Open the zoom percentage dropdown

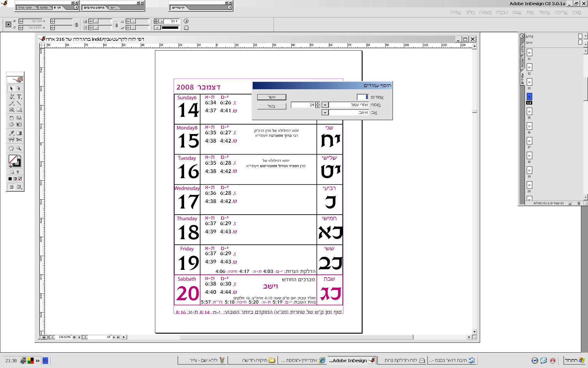52,337
